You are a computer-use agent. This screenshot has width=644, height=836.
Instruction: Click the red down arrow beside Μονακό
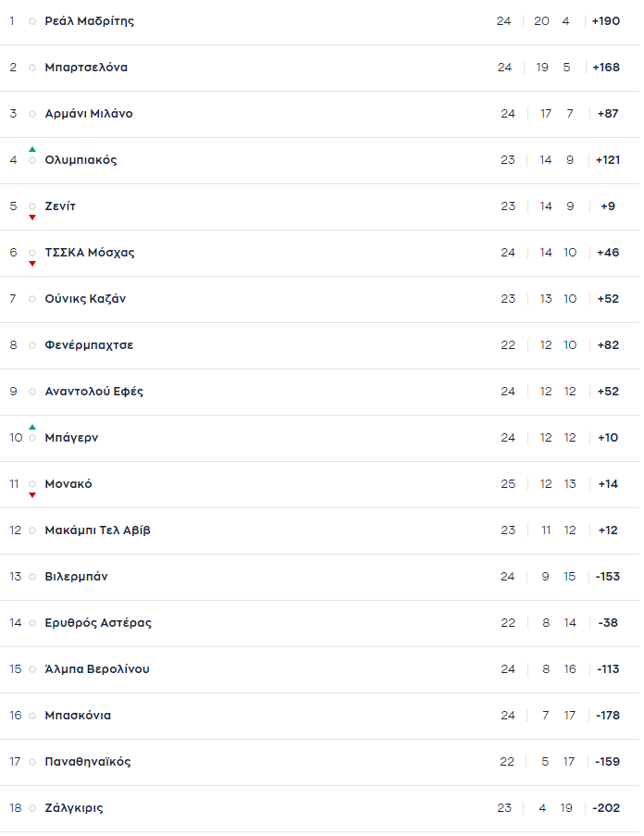coord(32,495)
